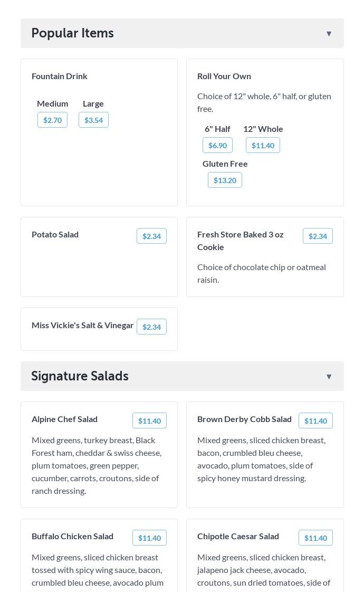
Task: Add Potato Salad for $2.34
Action: 151,236
